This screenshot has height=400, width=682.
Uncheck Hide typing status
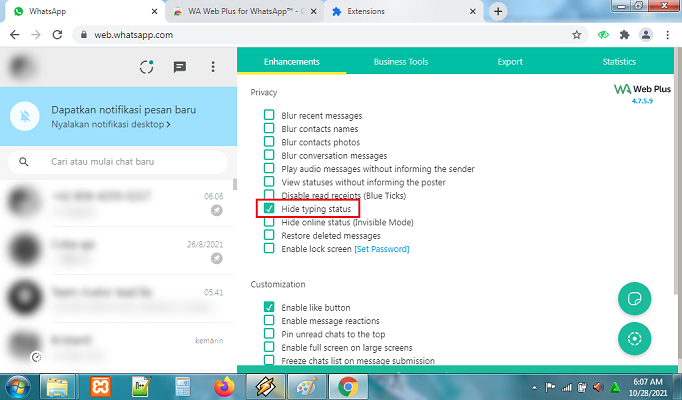pyautogui.click(x=269, y=208)
